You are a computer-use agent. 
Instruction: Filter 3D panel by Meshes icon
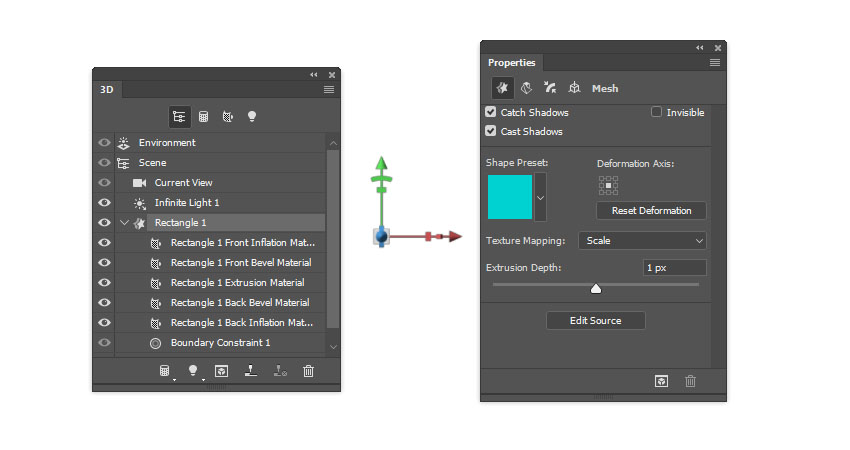203,117
